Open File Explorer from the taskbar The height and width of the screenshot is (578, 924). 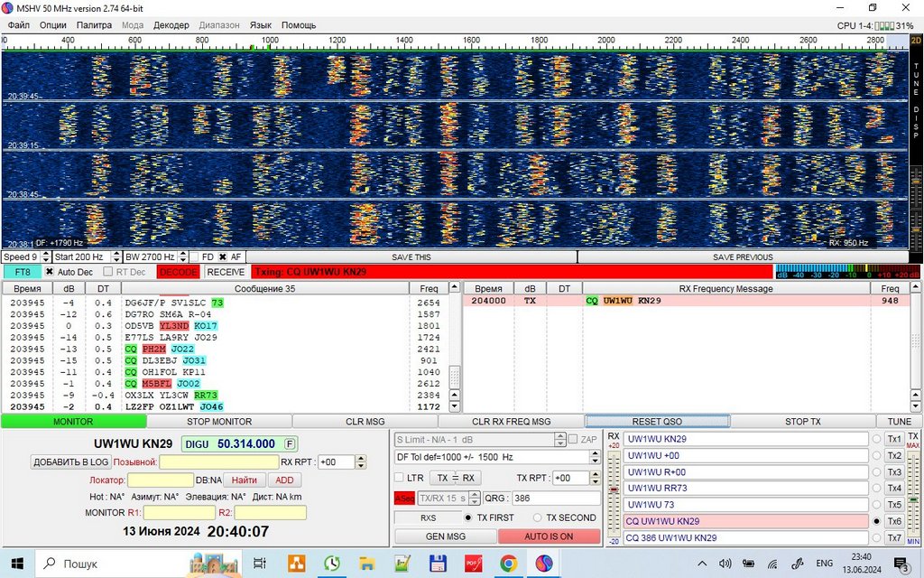click(x=367, y=564)
